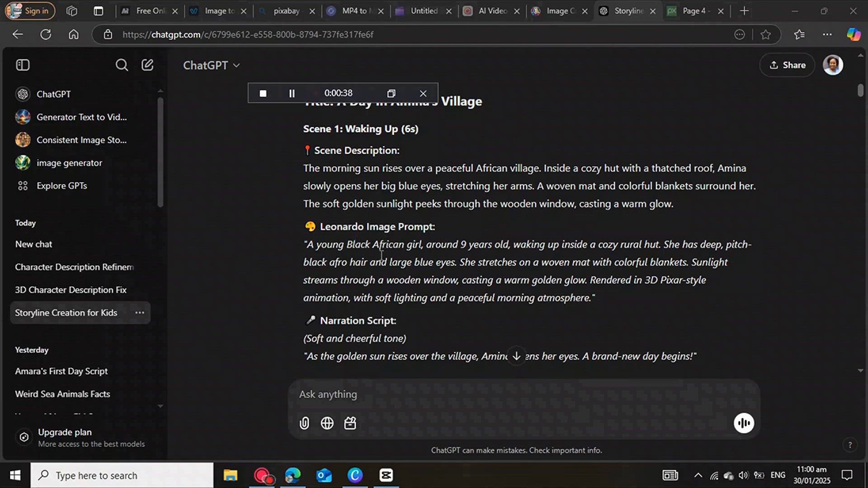Viewport: 868px width, 488px height.
Task: Pause the screen recording
Action: [x=292, y=93]
